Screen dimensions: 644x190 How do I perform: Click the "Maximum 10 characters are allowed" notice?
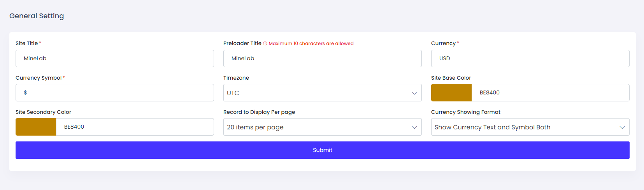click(311, 44)
